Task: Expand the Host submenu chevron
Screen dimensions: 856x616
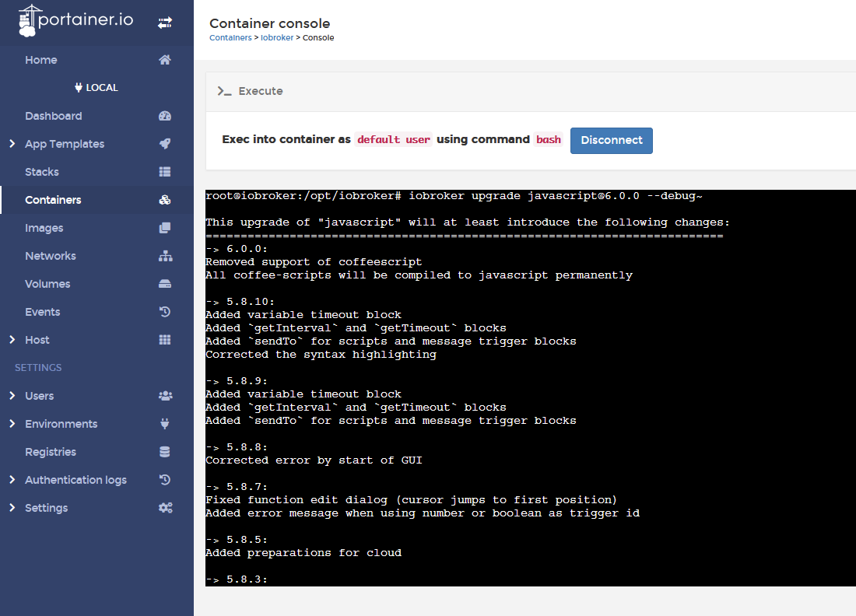Action: click(x=12, y=339)
